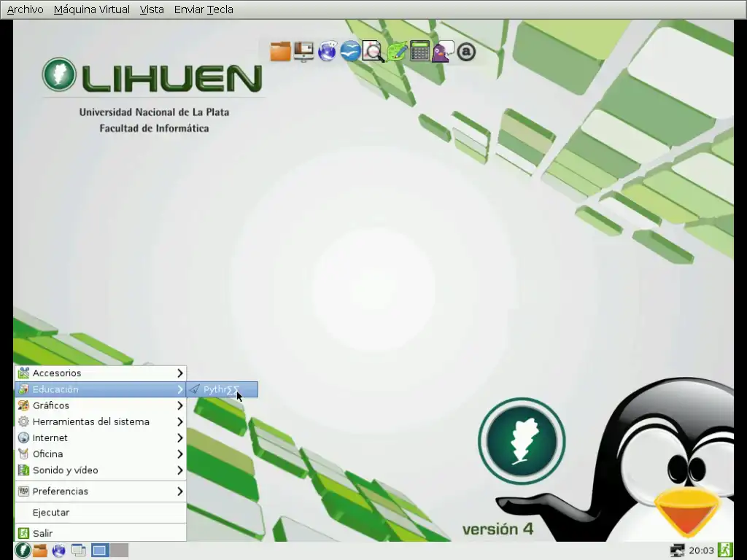Click the Oficina category icon
The image size is (747, 560).
(23, 454)
